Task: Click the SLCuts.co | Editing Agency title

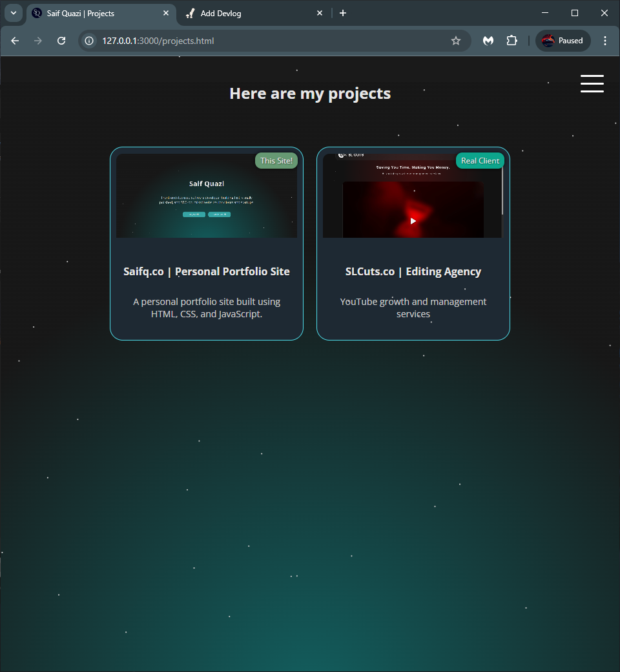Action: (x=413, y=271)
